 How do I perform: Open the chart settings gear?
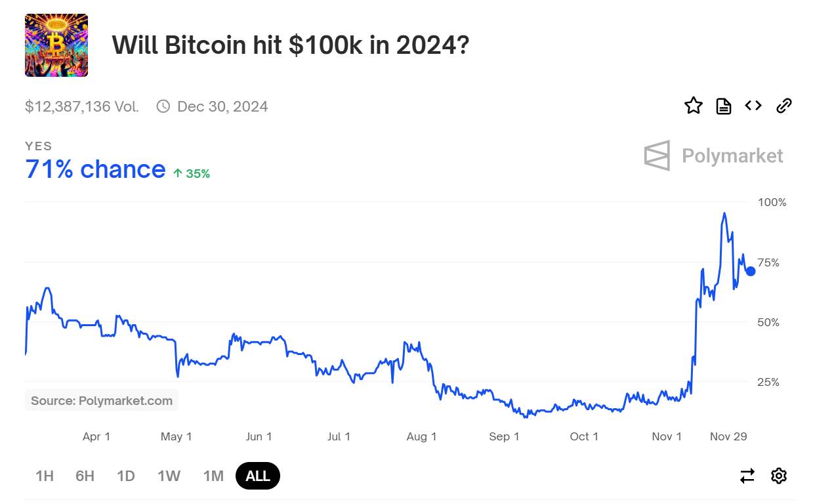pos(778,476)
